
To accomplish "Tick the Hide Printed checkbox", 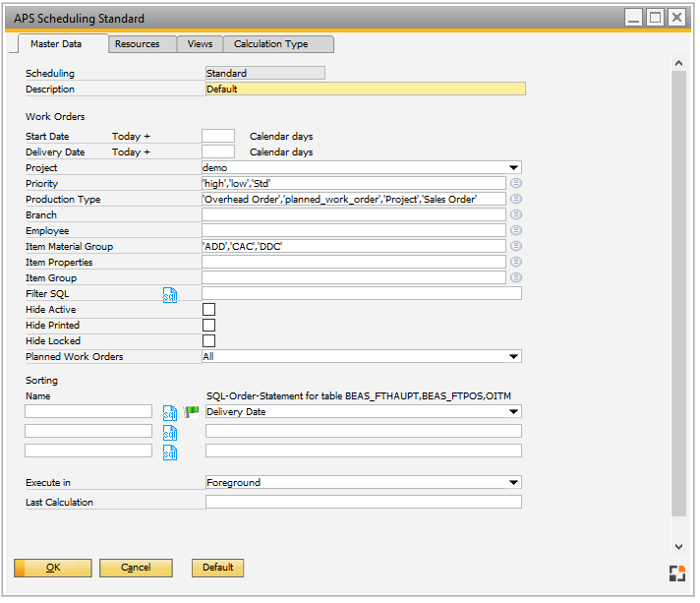I will [x=208, y=326].
